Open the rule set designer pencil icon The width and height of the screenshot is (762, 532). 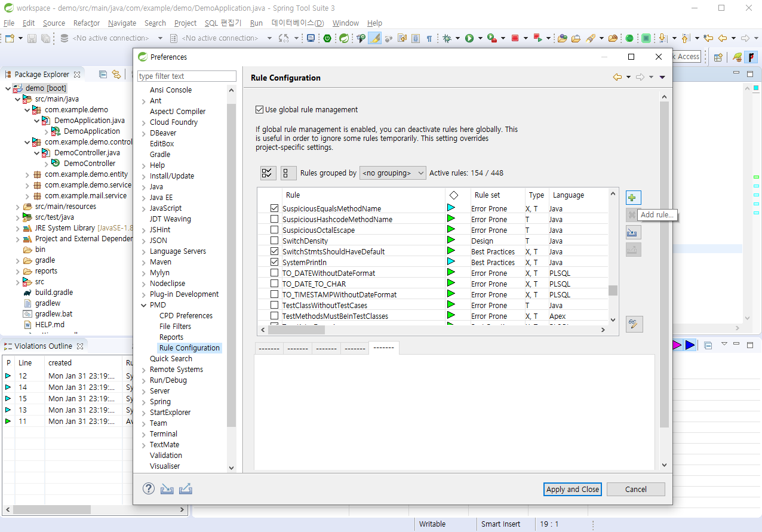[x=634, y=324]
